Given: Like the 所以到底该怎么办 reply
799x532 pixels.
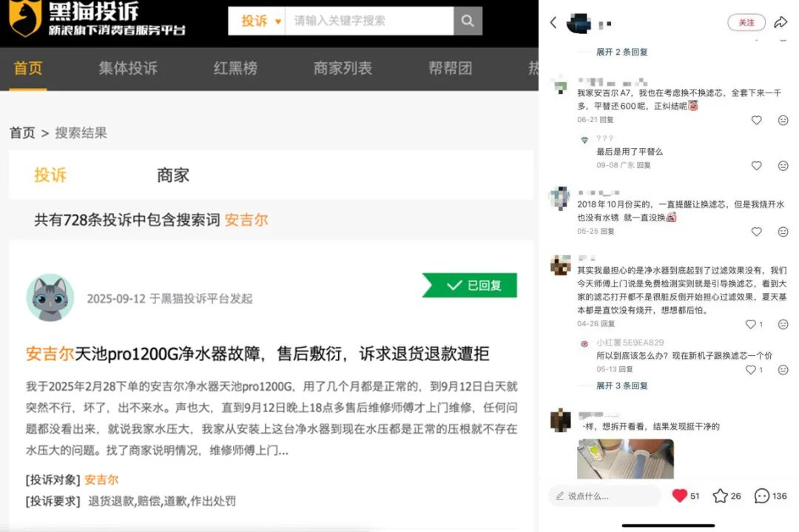Looking at the screenshot, I should (x=751, y=370).
